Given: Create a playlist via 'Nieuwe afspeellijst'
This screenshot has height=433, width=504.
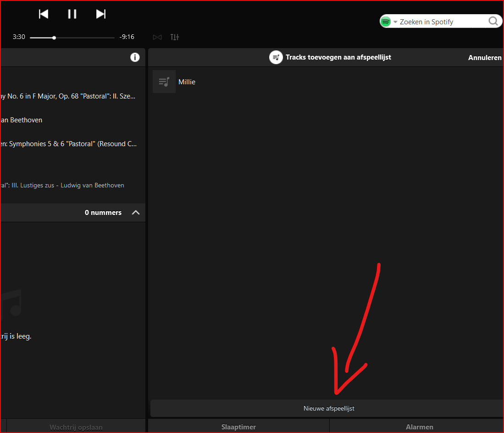Looking at the screenshot, I should (x=328, y=408).
